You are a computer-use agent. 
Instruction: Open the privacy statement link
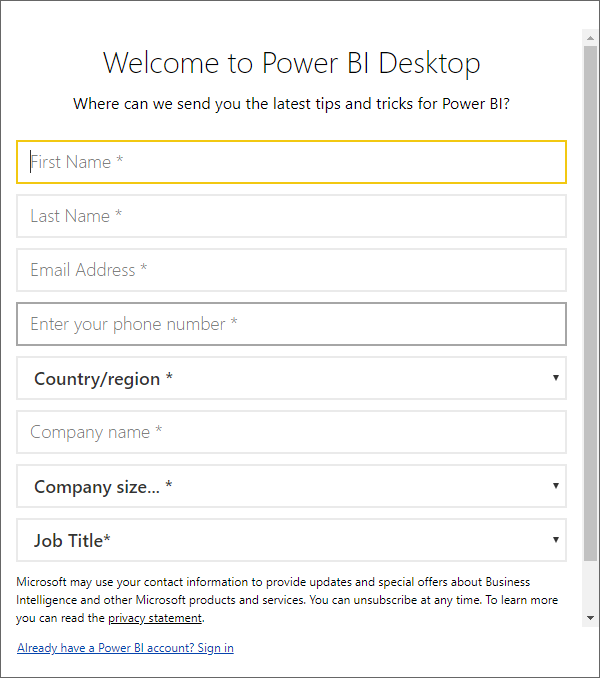[x=155, y=618]
